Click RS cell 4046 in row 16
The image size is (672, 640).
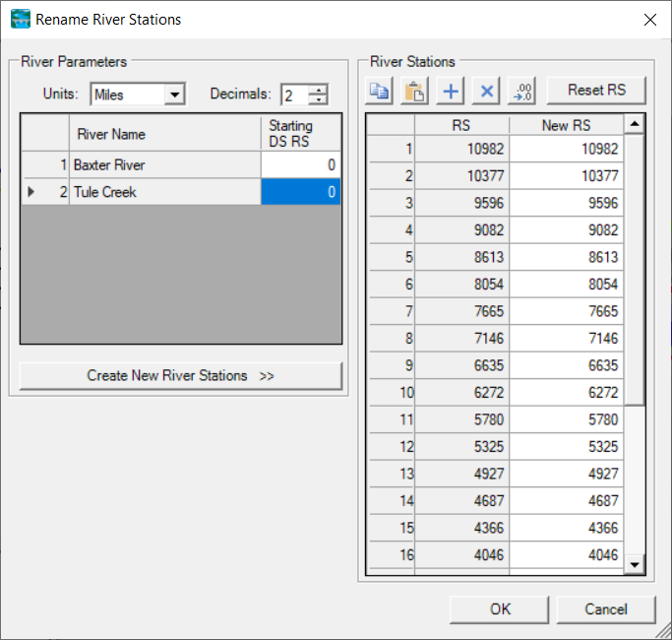461,554
